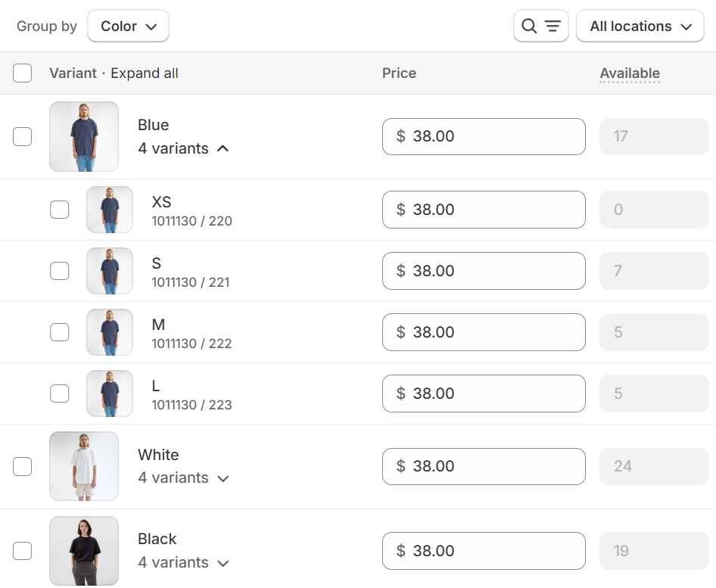Viewport: 716px width, 588px height.
Task: Click the Expand all link
Action: coord(145,73)
